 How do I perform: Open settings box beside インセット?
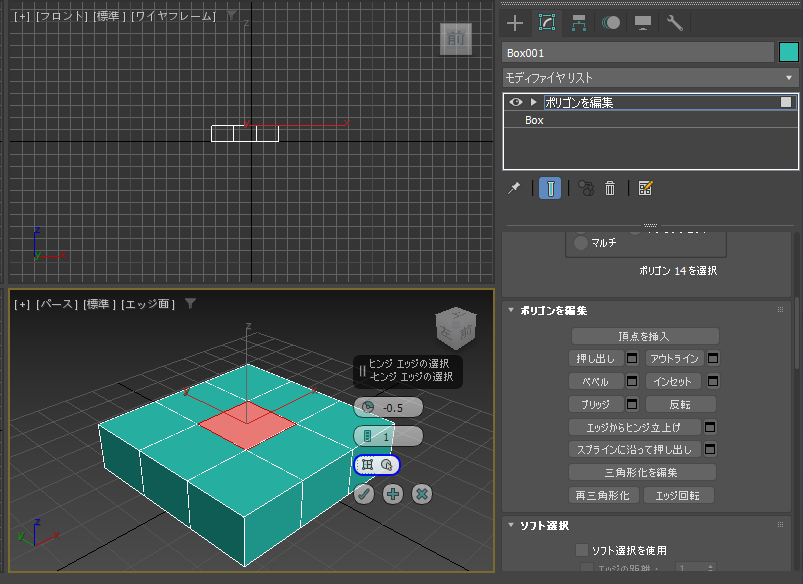click(713, 382)
